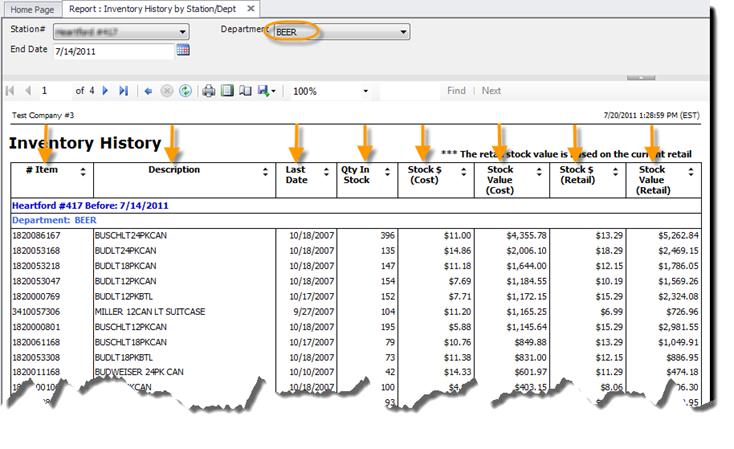Toggle print layout view

pos(227,91)
